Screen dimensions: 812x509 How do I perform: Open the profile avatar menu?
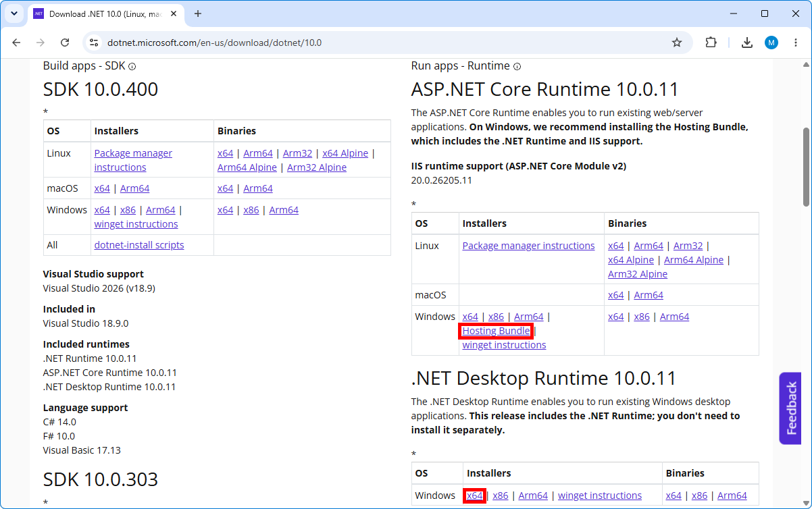pos(771,43)
